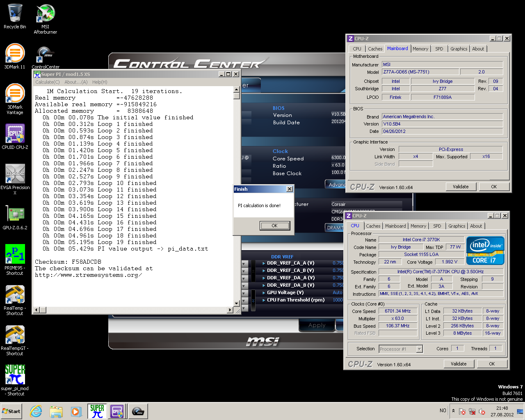The width and height of the screenshot is (525, 420).
Task: Open the PRIME95 shortcut on the desktop
Action: 15,260
